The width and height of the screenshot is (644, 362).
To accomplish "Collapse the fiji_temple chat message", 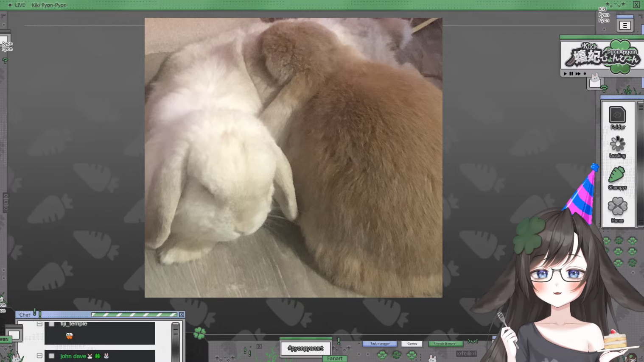I will coord(39,324).
